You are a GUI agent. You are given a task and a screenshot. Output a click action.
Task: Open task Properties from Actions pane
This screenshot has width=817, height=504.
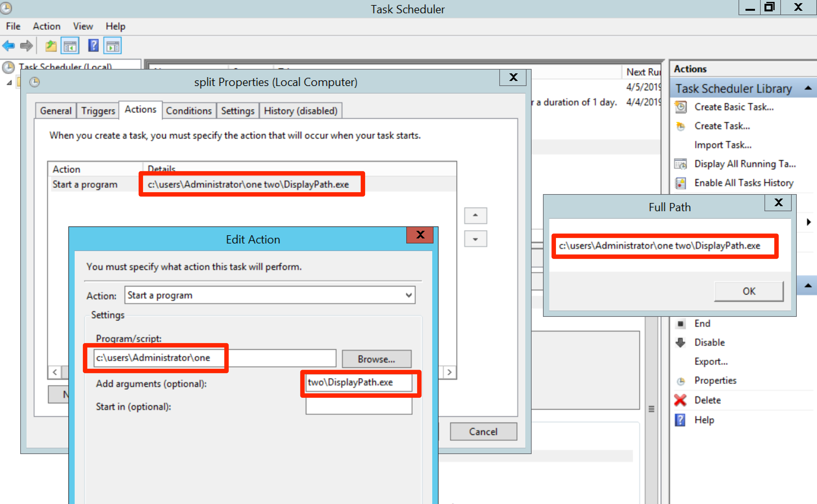coord(715,380)
